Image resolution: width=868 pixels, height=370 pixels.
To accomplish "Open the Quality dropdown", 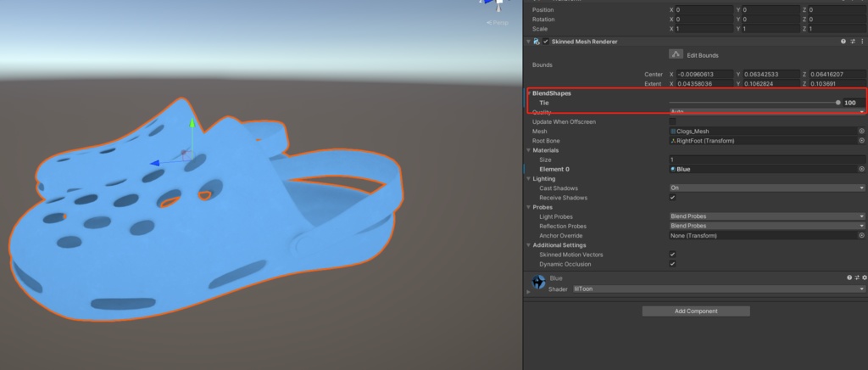I will point(766,112).
